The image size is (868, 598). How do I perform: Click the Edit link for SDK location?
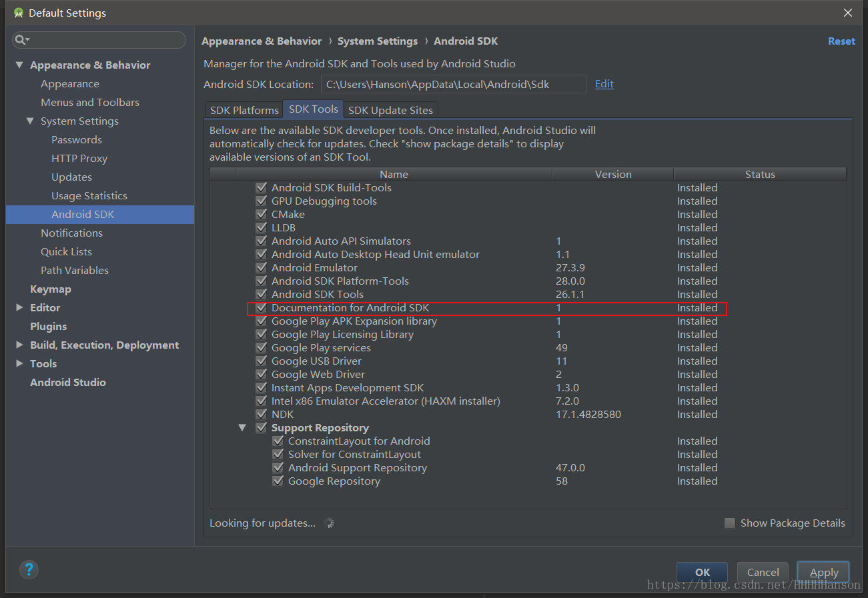pos(604,83)
